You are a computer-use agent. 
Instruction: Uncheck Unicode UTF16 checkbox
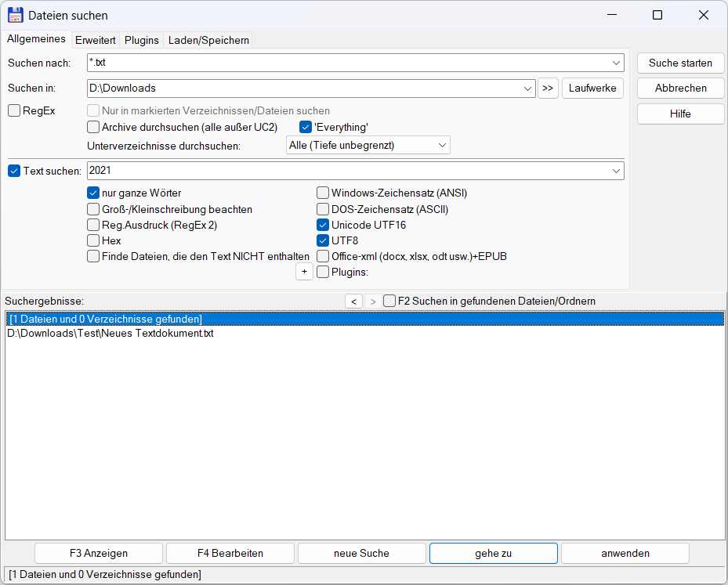click(323, 225)
